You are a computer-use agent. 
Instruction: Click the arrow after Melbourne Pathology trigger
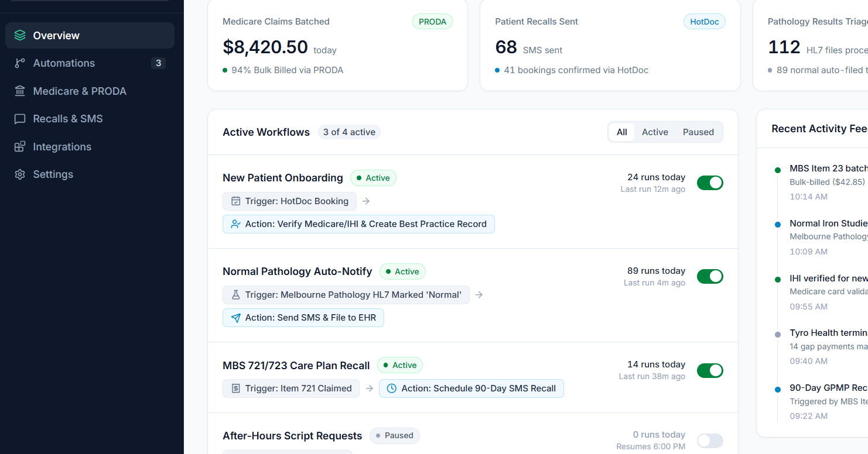(x=479, y=295)
